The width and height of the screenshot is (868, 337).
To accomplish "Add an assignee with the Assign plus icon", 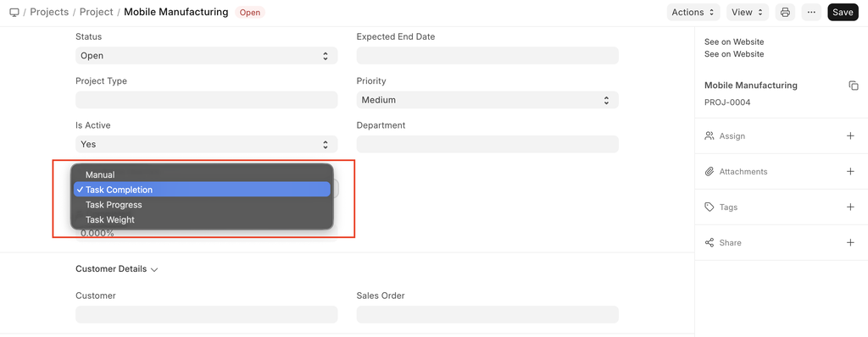I will [x=851, y=136].
